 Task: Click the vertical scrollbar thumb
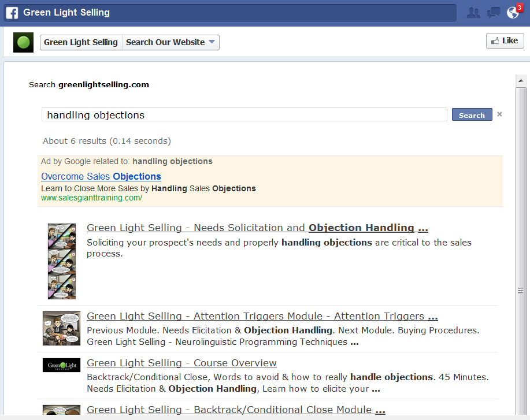tap(521, 251)
